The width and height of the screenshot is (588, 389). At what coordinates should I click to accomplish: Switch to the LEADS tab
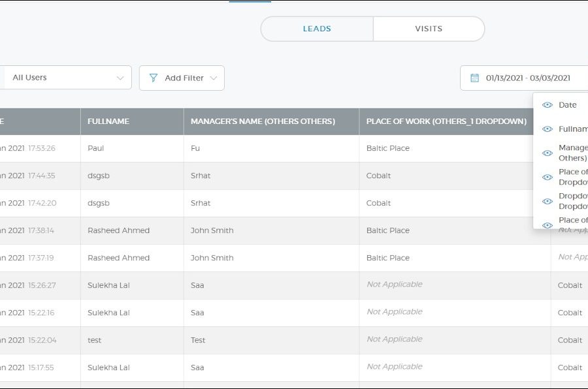pyautogui.click(x=317, y=29)
